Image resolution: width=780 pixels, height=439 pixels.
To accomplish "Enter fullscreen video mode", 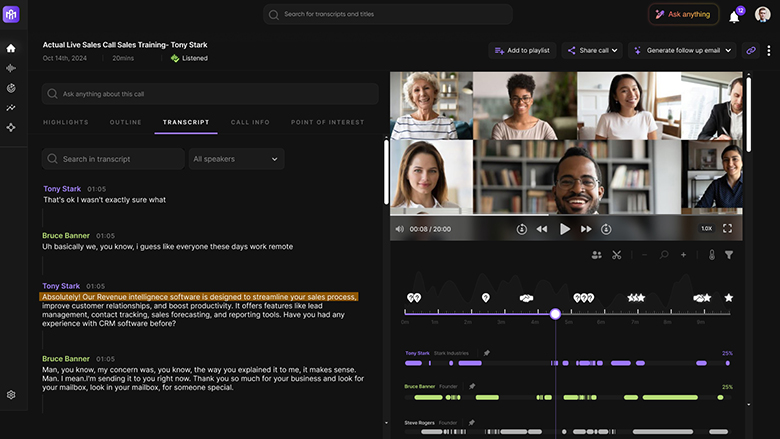I will pos(727,228).
